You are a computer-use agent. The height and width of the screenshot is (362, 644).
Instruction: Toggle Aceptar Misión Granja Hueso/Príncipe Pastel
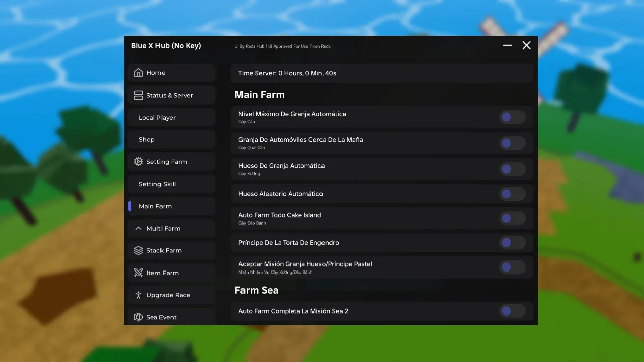[512, 267]
